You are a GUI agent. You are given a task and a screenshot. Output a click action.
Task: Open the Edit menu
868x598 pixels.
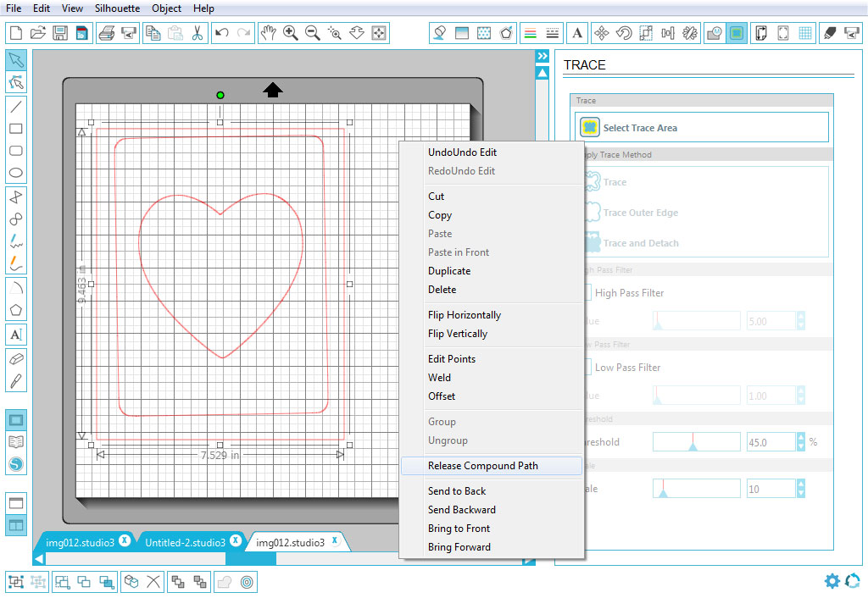(42, 8)
